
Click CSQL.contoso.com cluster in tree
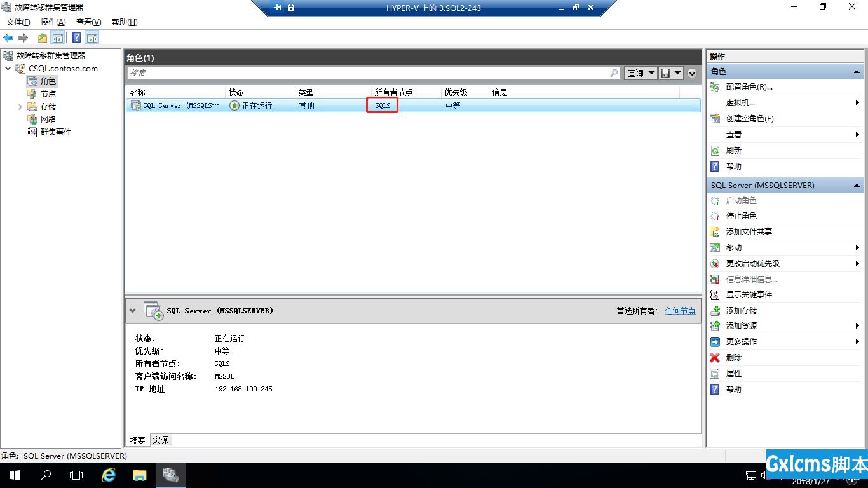[x=63, y=68]
